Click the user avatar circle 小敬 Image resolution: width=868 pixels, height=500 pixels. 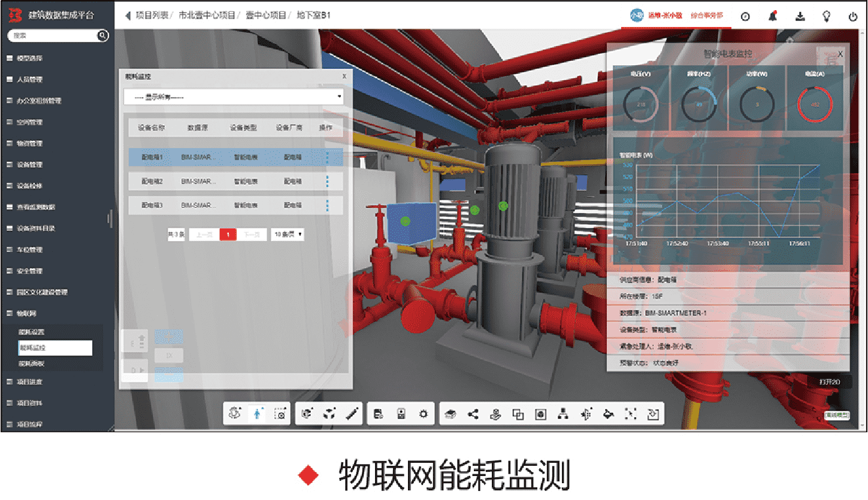tap(636, 16)
